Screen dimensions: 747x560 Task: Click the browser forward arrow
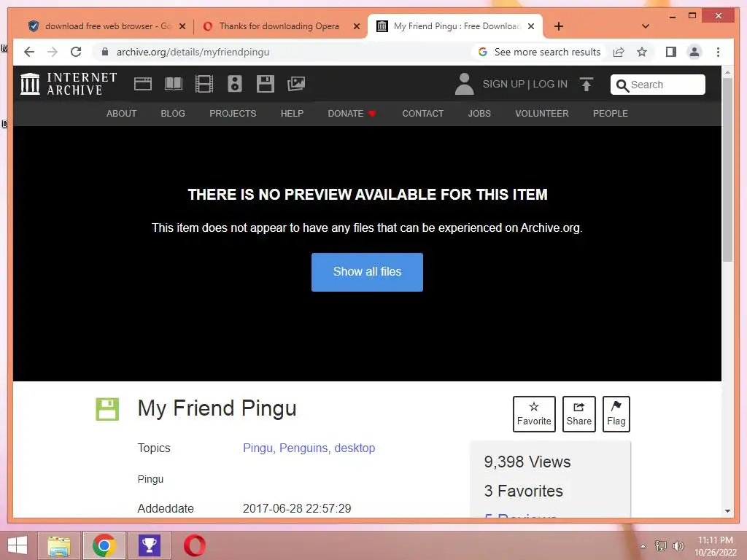click(x=53, y=52)
